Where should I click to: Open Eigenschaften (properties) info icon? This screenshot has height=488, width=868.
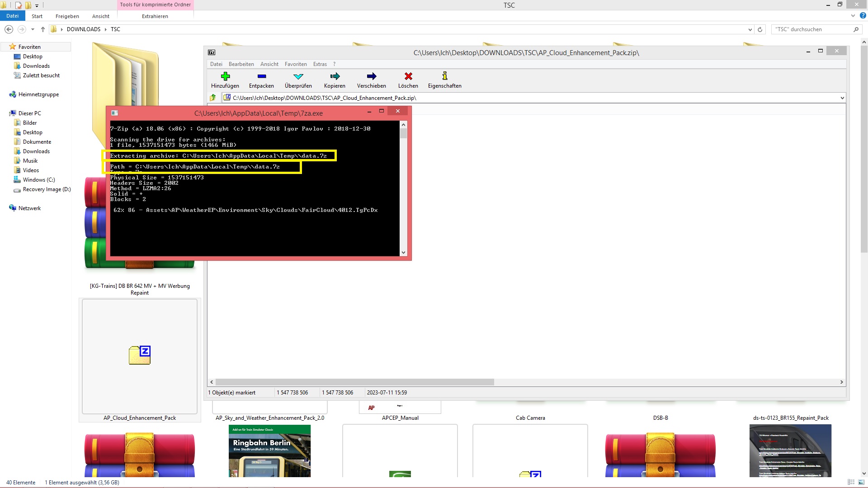[444, 76]
